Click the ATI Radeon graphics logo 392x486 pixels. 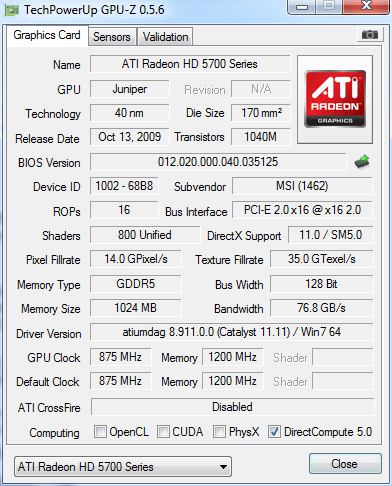[335, 99]
